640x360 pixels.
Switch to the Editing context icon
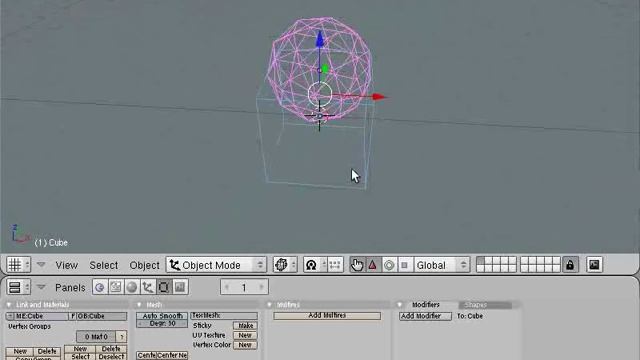(x=164, y=287)
